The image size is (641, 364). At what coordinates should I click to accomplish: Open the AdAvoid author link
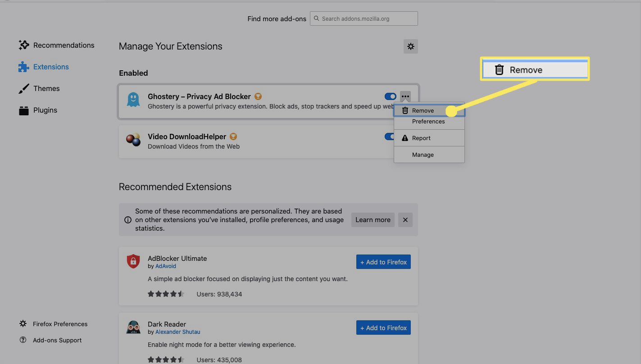click(x=166, y=266)
